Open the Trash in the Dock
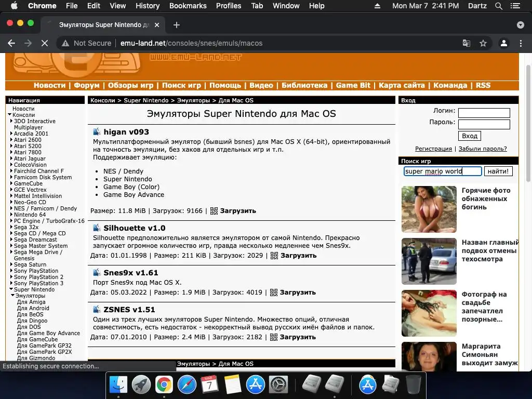Screen dimensions: 532x399 click(x=413, y=385)
